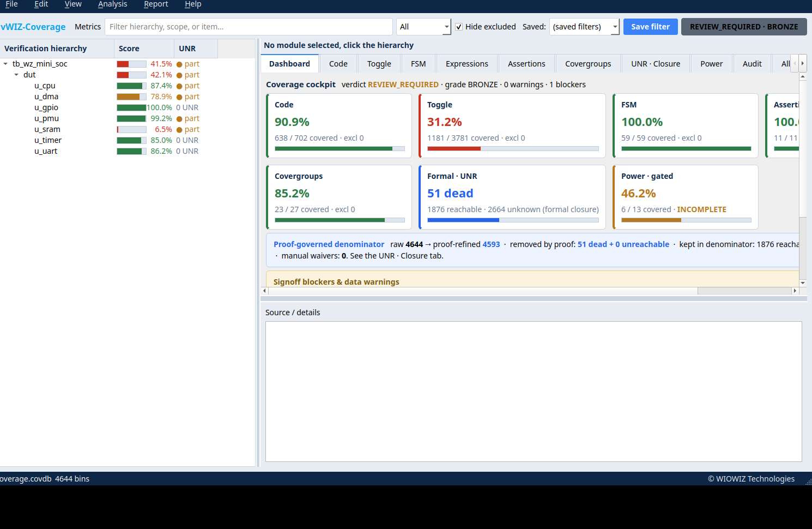Click the horizontal scroll-left arrow
The height and width of the screenshot is (529, 812).
pyautogui.click(x=264, y=291)
